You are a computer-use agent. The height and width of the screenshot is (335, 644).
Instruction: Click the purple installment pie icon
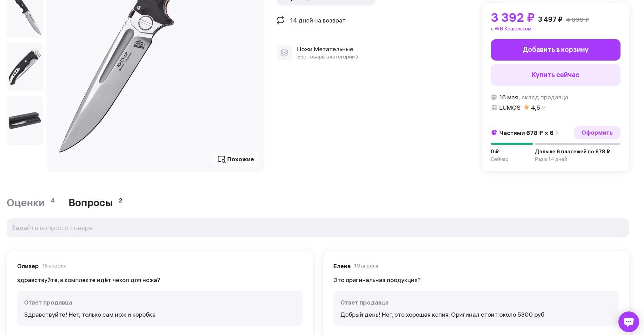[x=494, y=133]
